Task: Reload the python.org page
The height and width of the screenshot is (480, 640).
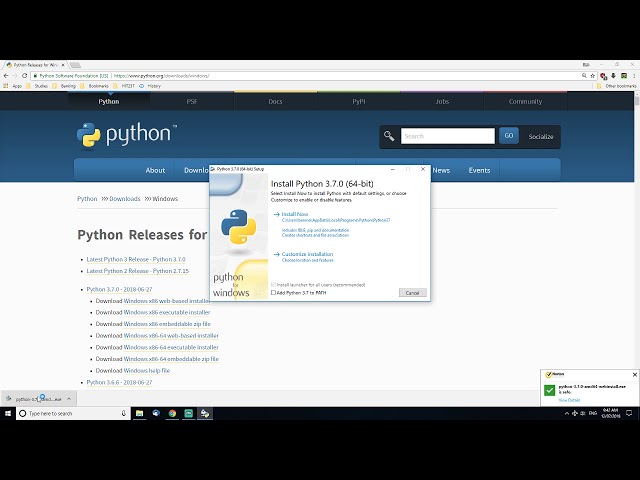Action: pos(24,76)
